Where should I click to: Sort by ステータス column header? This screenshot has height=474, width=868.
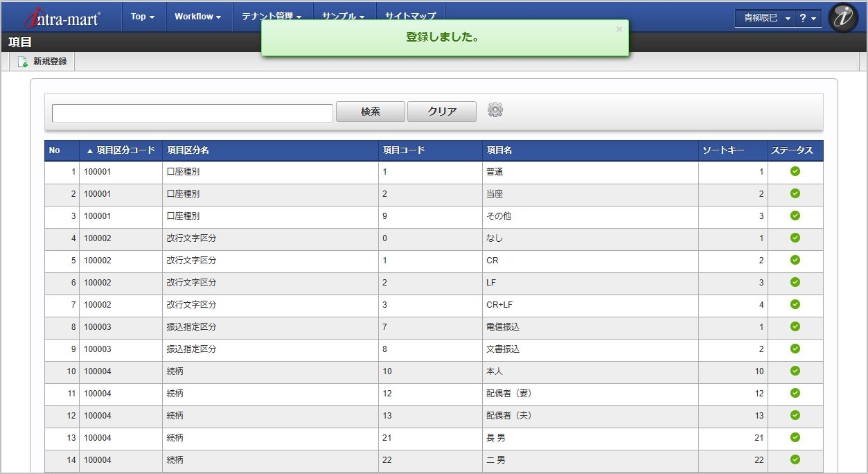click(795, 150)
